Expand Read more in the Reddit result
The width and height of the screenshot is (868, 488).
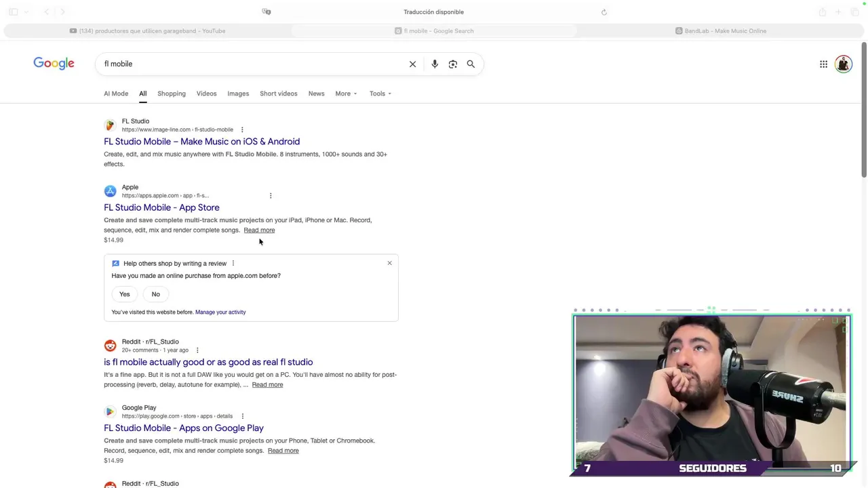[x=267, y=384]
